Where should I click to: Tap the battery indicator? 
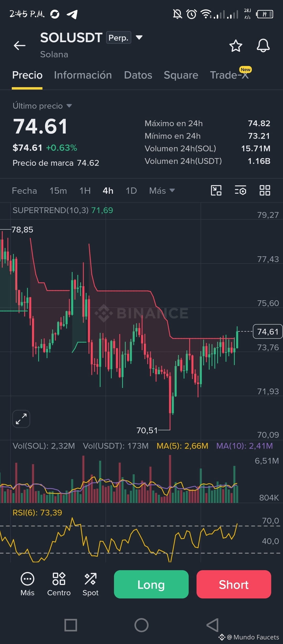265,14
